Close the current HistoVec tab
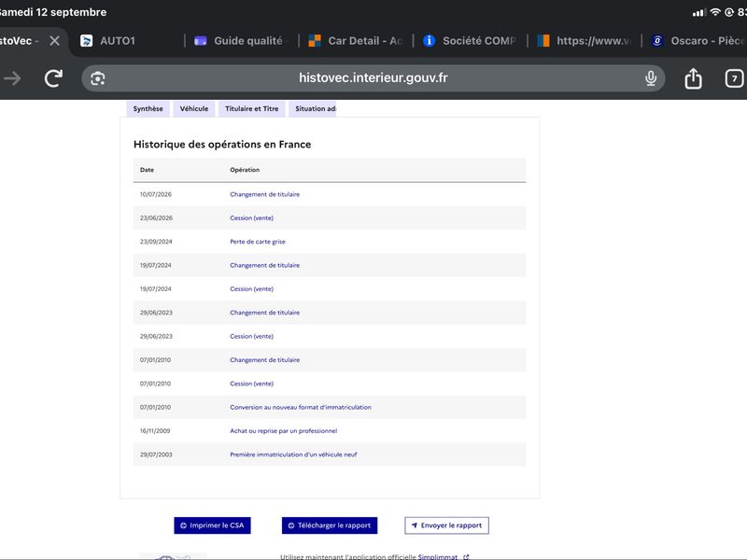Viewport: 747px width, 560px height. (x=55, y=41)
